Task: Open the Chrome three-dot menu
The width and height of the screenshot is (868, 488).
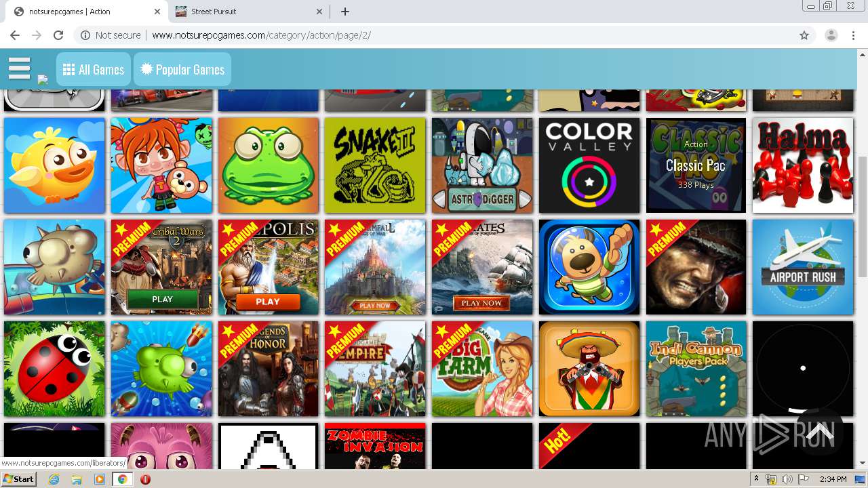Action: [853, 35]
